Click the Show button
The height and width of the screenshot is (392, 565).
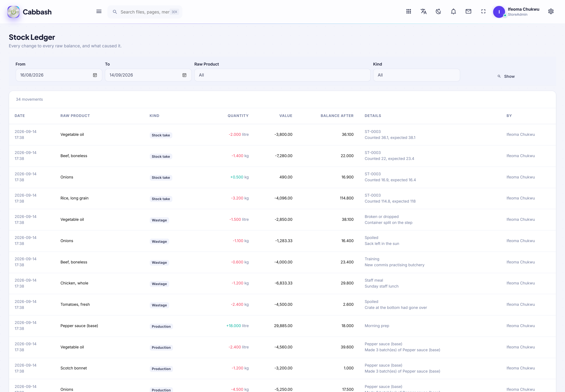click(506, 76)
